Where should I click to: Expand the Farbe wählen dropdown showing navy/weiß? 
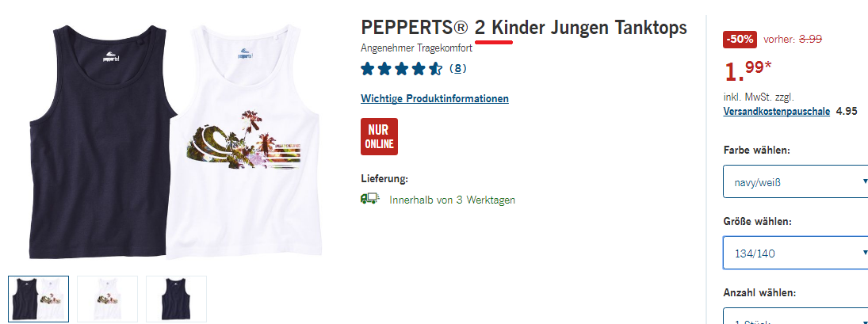(796, 181)
